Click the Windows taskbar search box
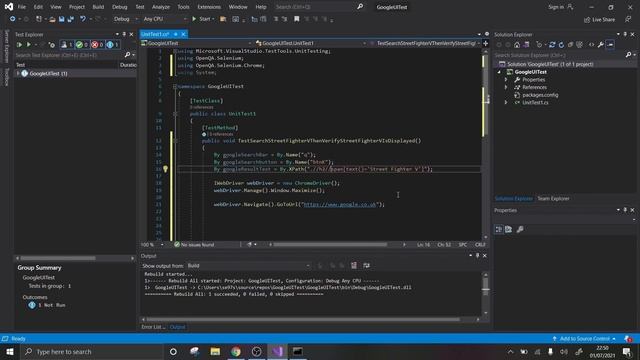Image resolution: width=640 pixels, height=360 pixels. coord(92,351)
